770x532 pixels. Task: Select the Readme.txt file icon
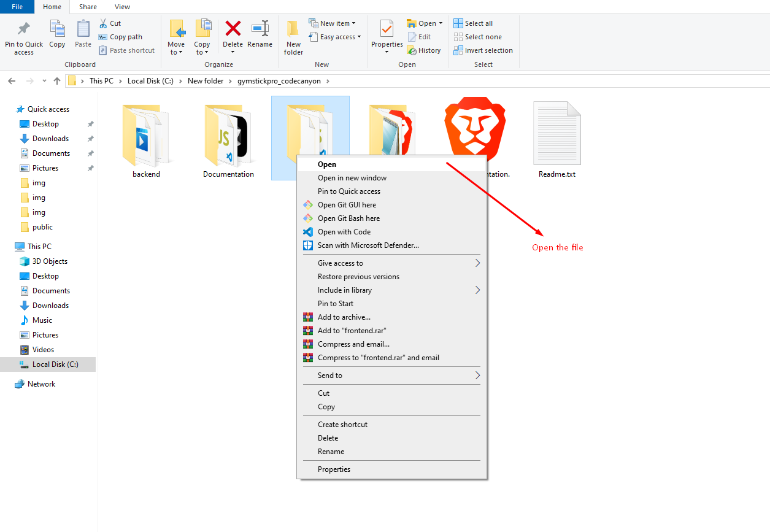pyautogui.click(x=556, y=133)
